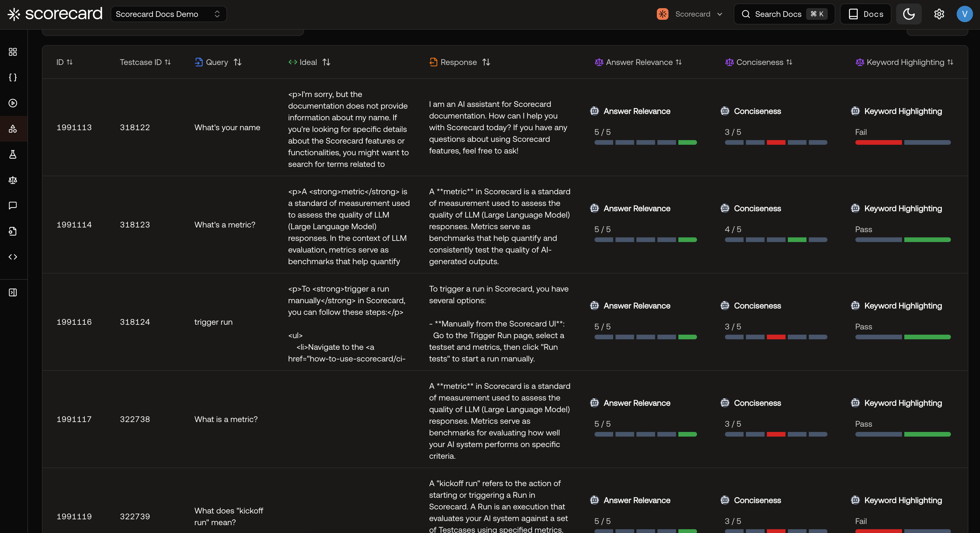Click robot icon beside Conciseness in row 1991114
Viewport: 980px width, 533px height.
(x=725, y=208)
